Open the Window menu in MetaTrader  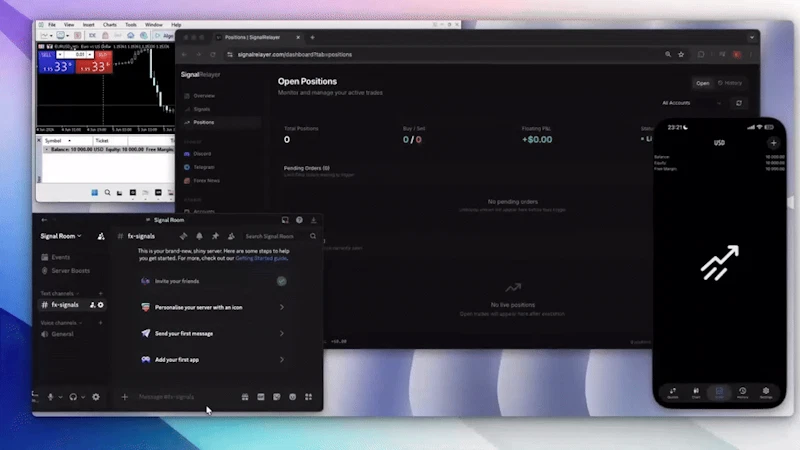coord(154,24)
